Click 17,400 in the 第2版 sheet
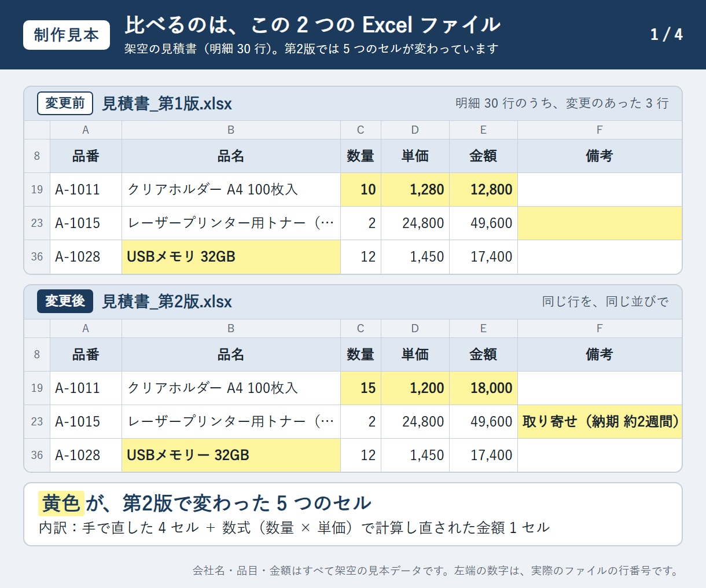 click(x=483, y=455)
